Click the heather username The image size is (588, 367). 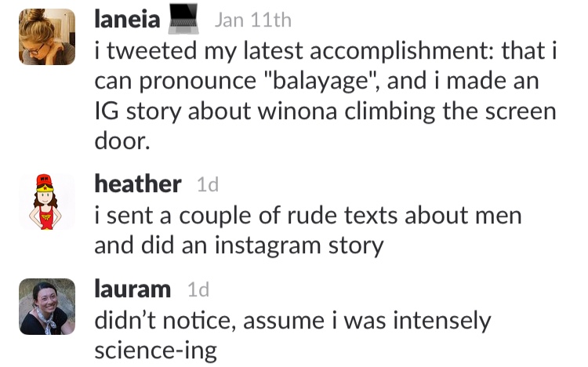click(138, 183)
